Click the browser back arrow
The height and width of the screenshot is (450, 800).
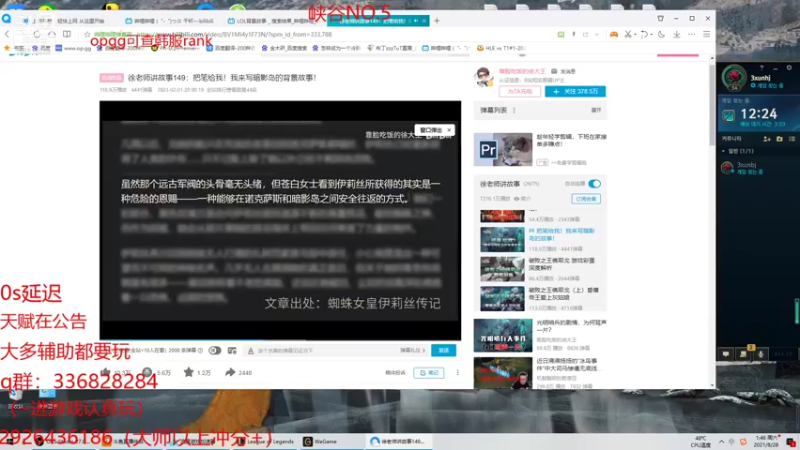[7, 34]
